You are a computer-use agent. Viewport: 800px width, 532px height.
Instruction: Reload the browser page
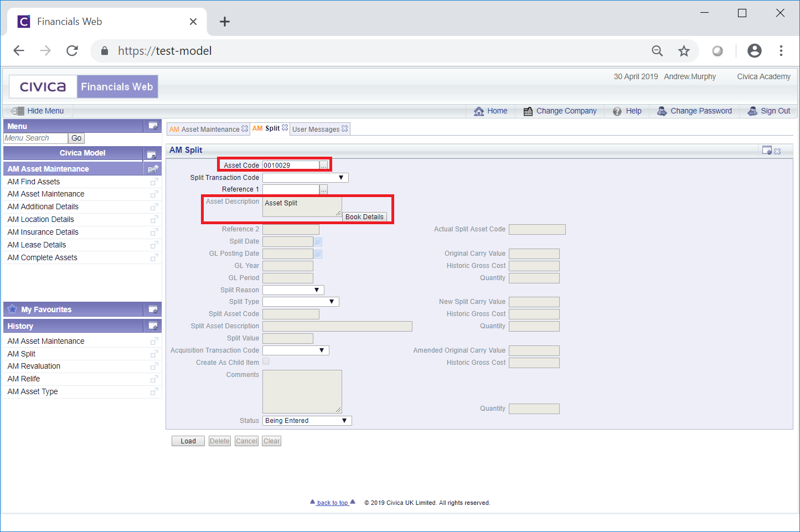click(72, 51)
